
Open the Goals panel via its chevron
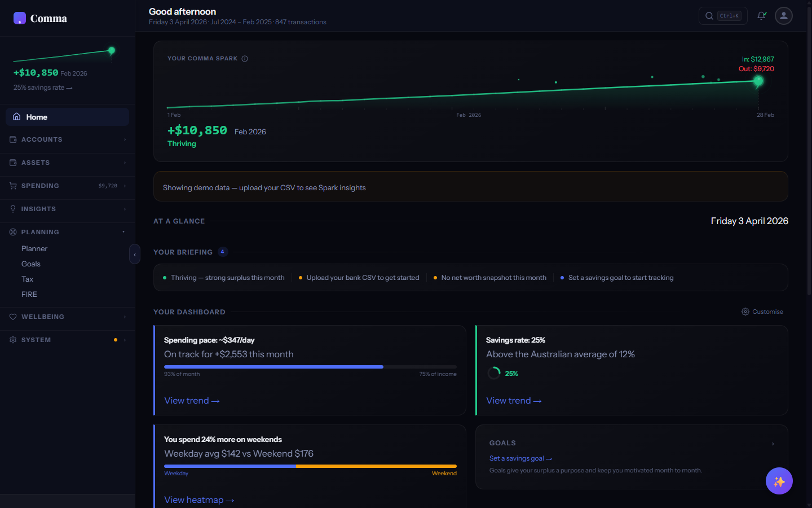(x=773, y=444)
